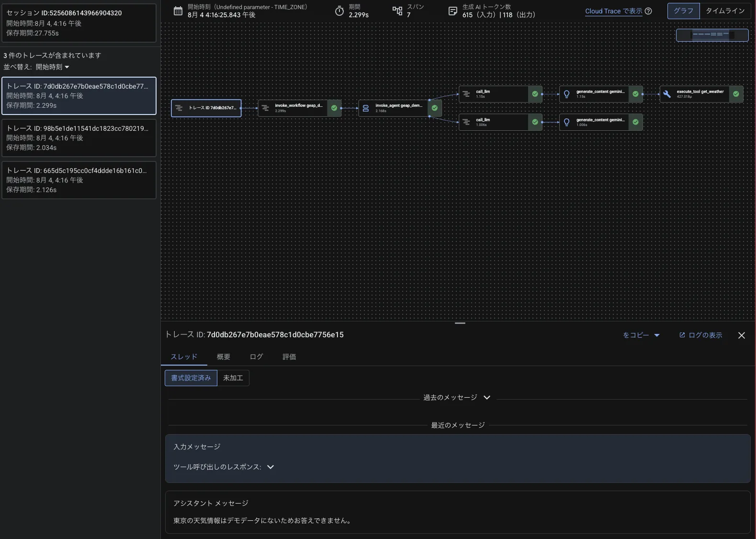Click the call_llm 1.15s span icon

(466, 94)
